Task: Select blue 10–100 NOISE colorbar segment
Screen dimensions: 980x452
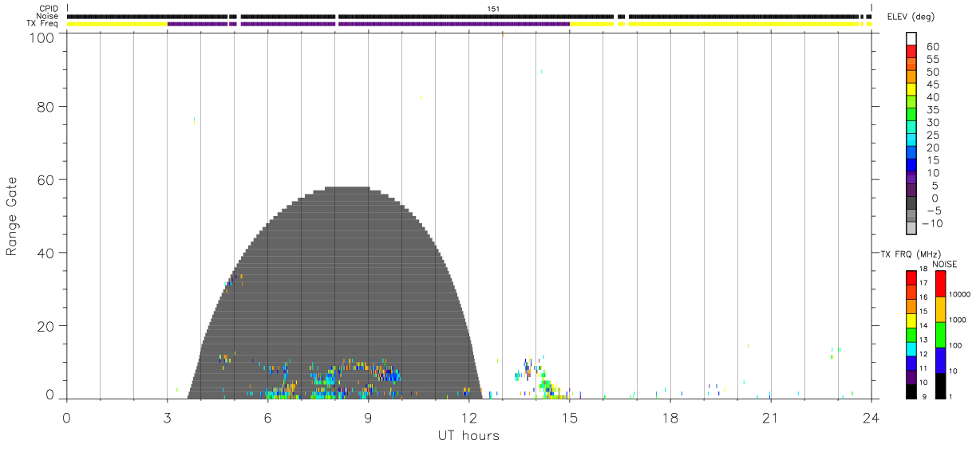Action: [940, 360]
